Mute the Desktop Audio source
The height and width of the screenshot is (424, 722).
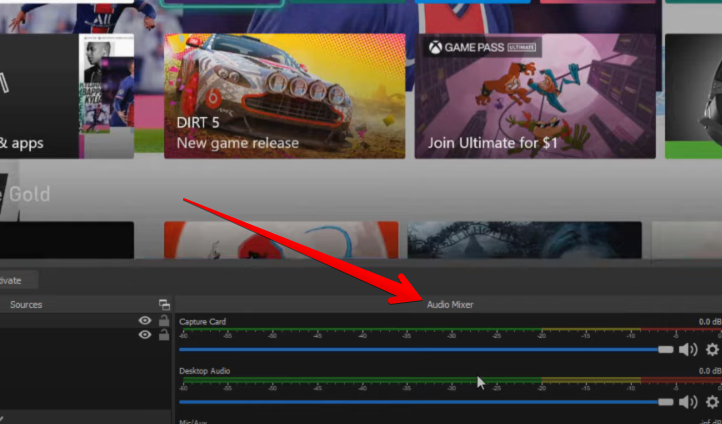[688, 402]
